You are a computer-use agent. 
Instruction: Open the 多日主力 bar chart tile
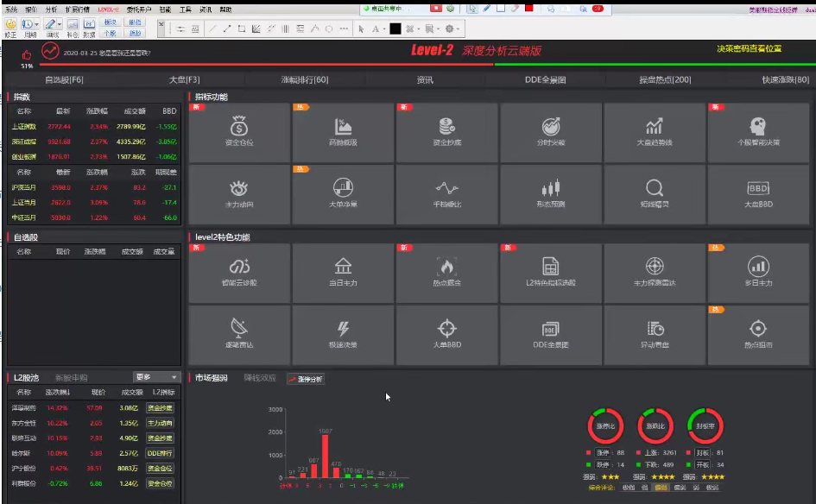pos(758,273)
